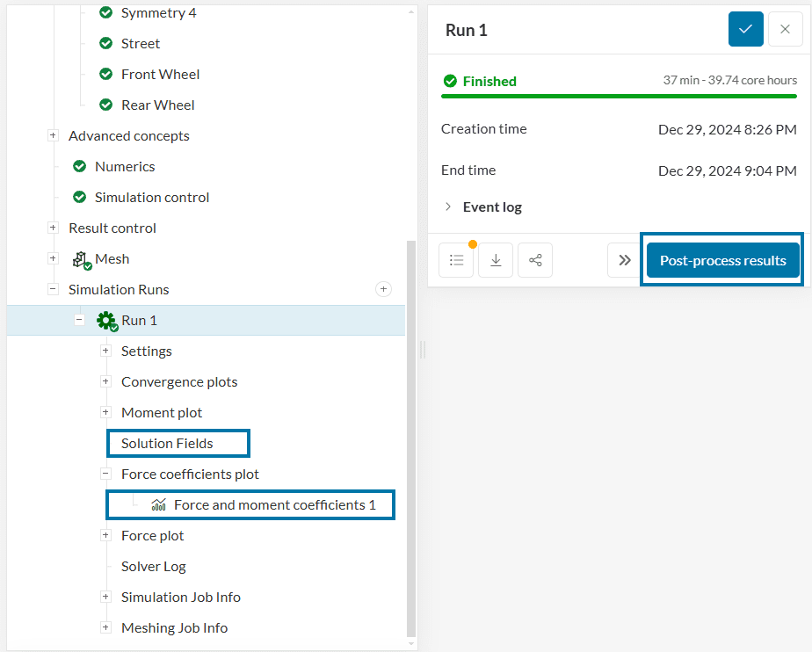Expand the Convergence plots node
This screenshot has height=652, width=812.
click(105, 382)
